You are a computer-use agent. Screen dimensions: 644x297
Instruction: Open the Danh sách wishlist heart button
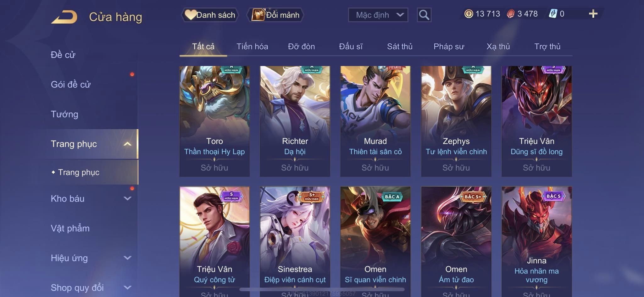coord(210,15)
